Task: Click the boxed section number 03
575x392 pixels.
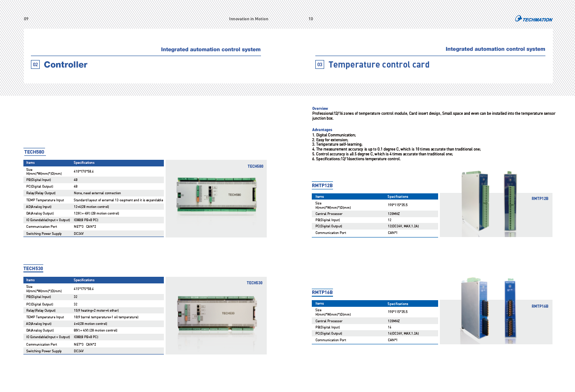Action: (x=320, y=65)
